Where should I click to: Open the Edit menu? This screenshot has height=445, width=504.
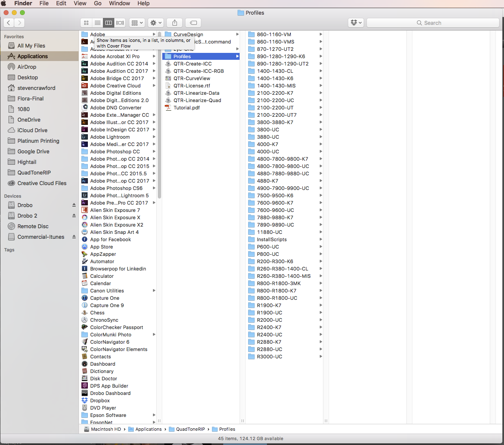pyautogui.click(x=61, y=3)
